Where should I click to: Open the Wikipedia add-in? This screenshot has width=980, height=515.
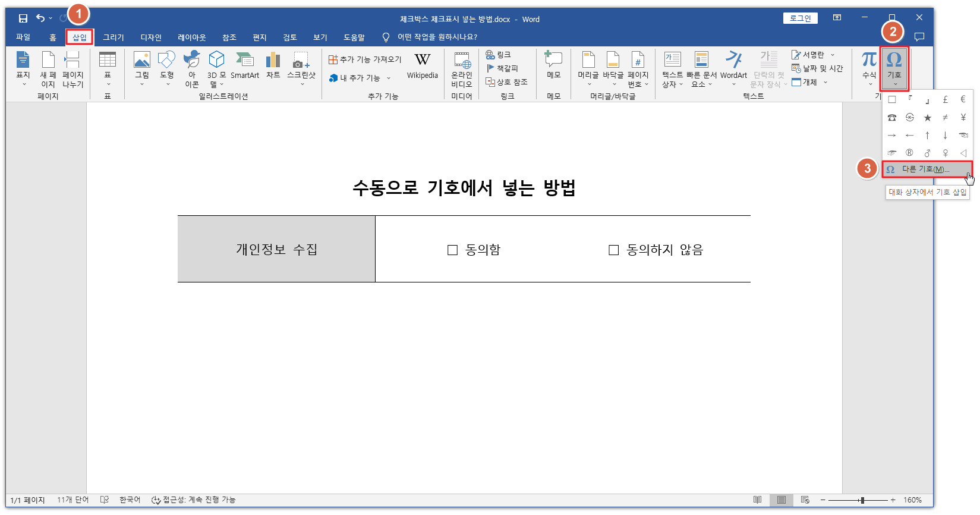(x=423, y=65)
